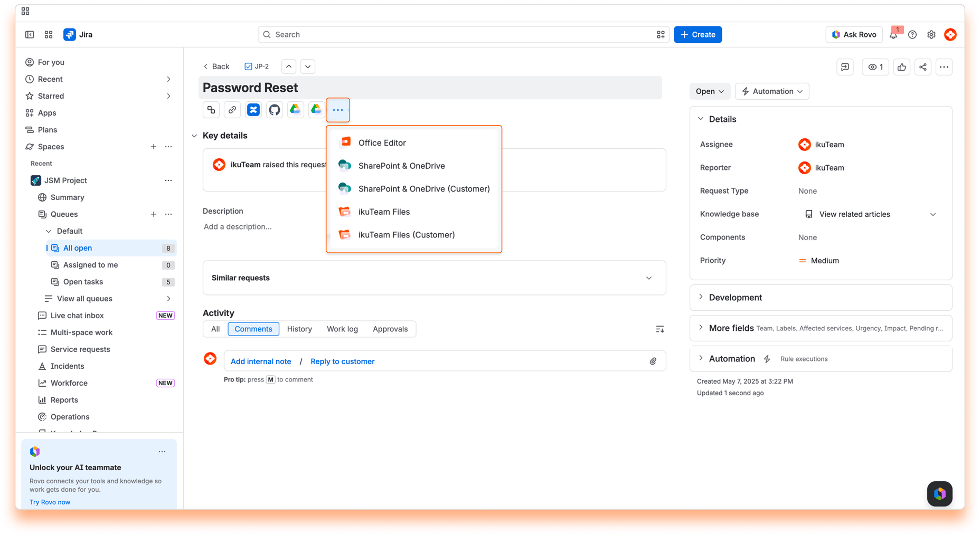This screenshot has width=980, height=535.
Task: Go to previous work item arrow
Action: (x=289, y=66)
